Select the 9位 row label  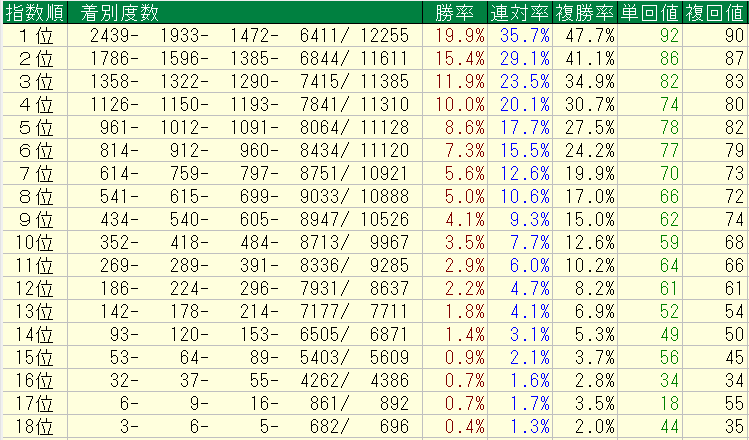(x=36, y=219)
